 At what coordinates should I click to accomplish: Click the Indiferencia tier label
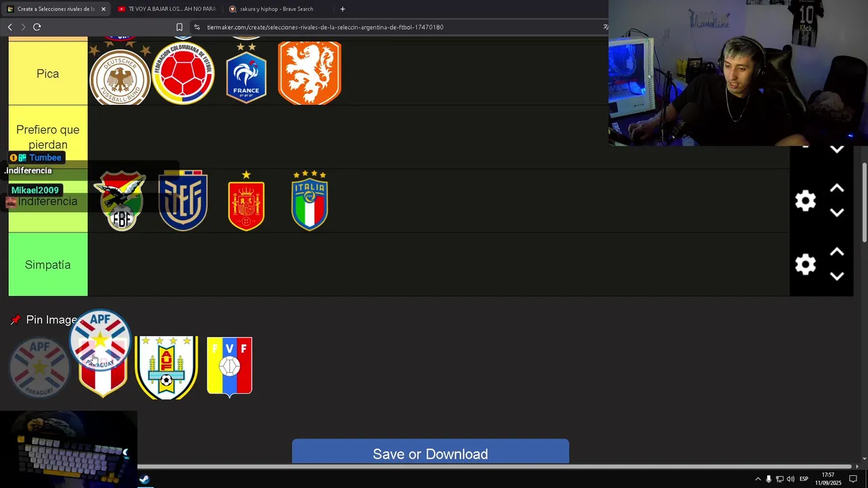click(x=48, y=201)
